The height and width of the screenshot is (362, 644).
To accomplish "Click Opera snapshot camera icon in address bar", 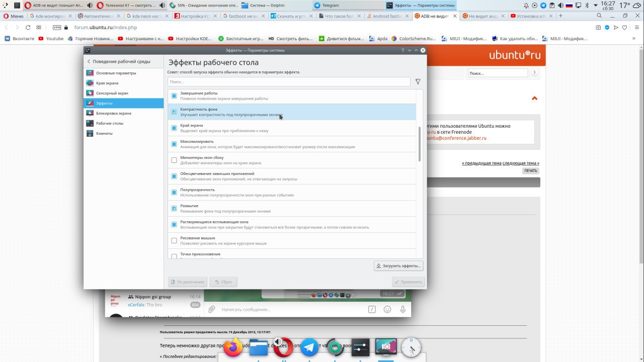I will click(x=598, y=27).
